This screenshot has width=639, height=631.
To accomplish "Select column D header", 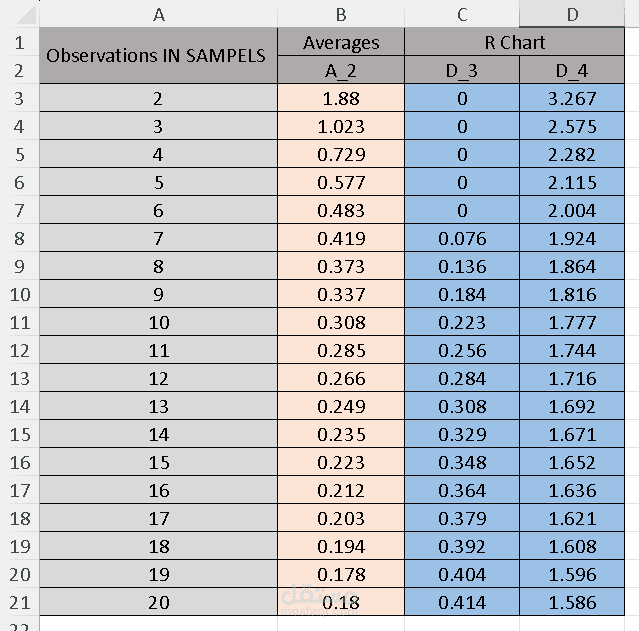I will 572,14.
